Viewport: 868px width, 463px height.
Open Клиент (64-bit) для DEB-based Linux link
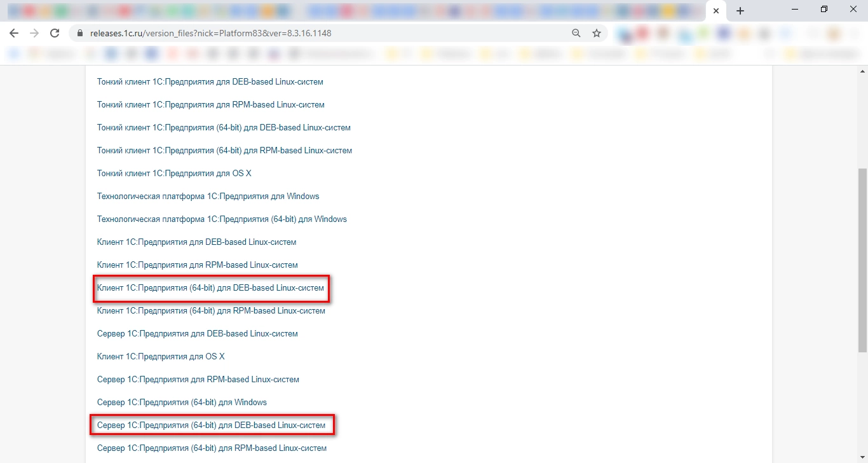pyautogui.click(x=210, y=288)
